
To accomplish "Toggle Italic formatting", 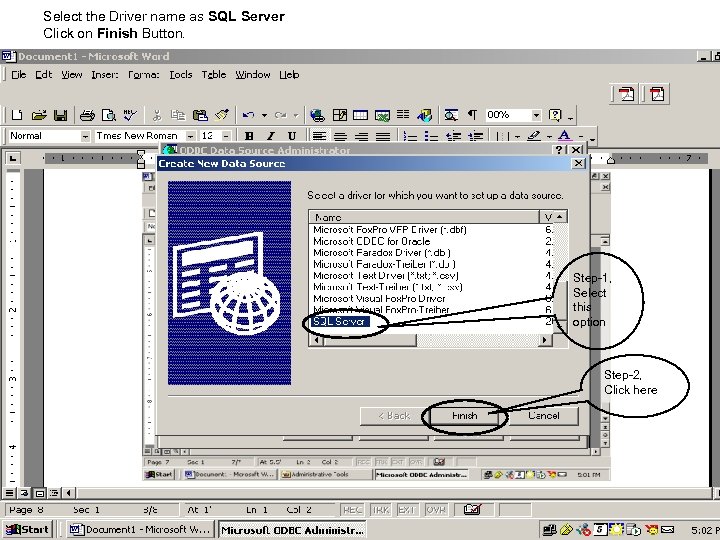I will click(270, 136).
